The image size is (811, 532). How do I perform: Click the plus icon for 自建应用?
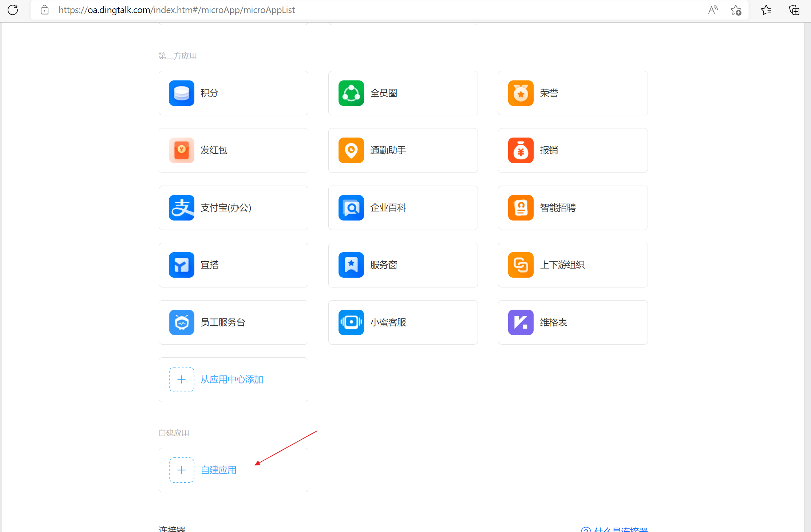click(x=182, y=470)
